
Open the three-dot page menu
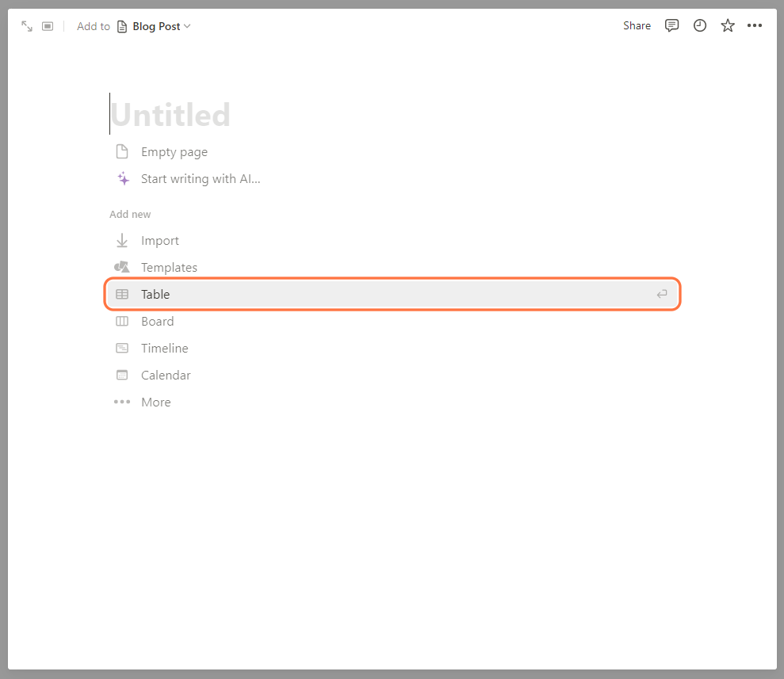point(754,25)
